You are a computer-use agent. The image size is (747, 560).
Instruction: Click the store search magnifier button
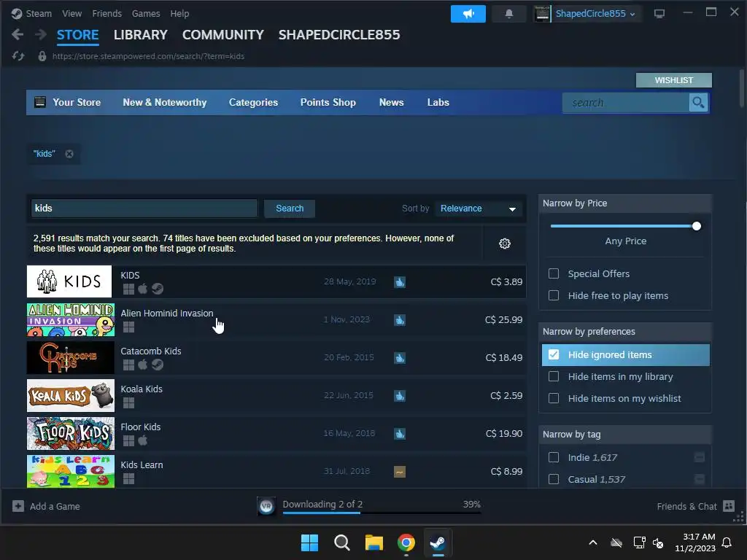pyautogui.click(x=698, y=102)
